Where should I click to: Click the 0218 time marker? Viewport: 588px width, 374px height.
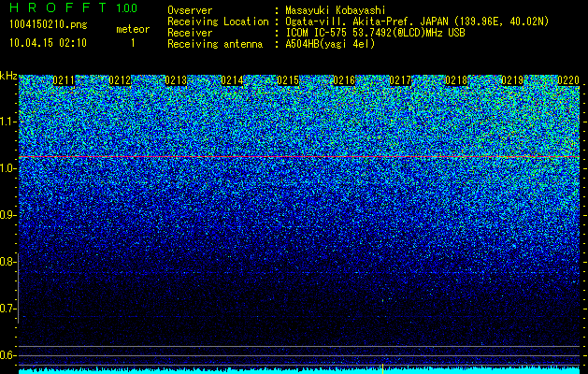pos(456,80)
